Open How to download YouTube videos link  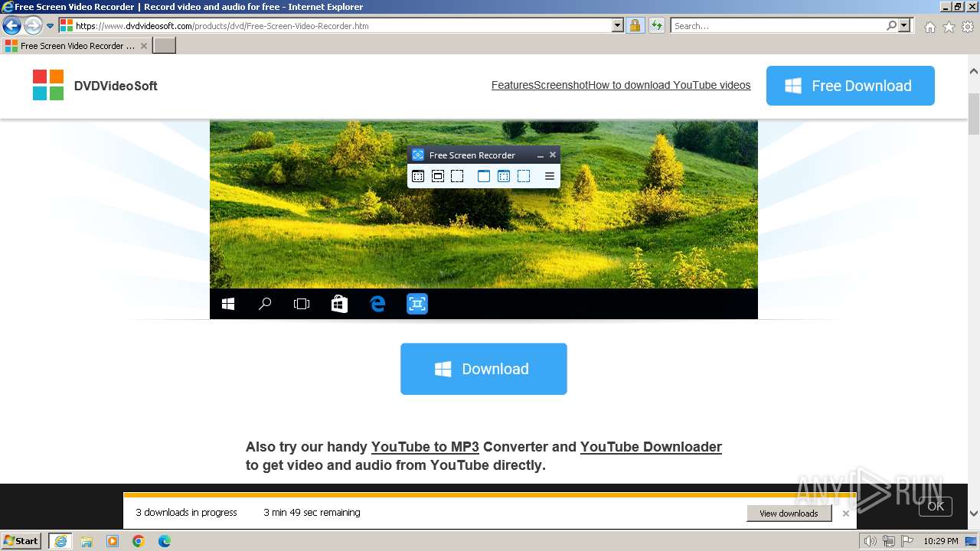click(x=669, y=85)
